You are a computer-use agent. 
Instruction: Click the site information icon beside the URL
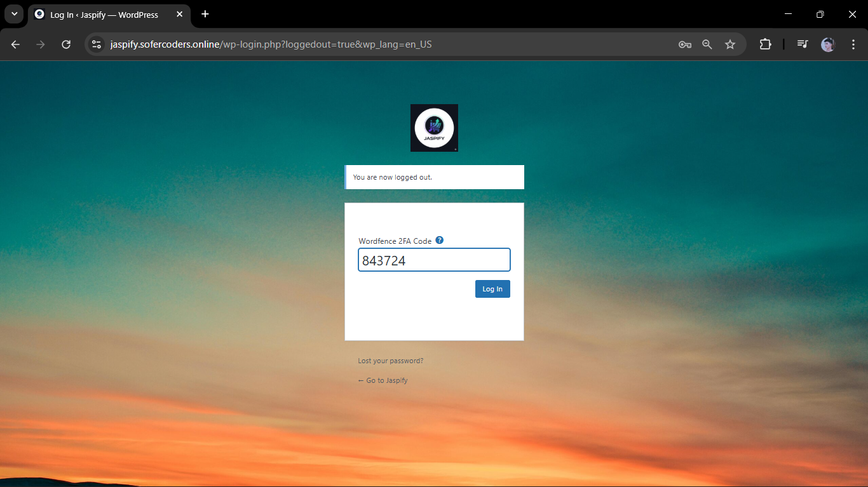(x=96, y=44)
